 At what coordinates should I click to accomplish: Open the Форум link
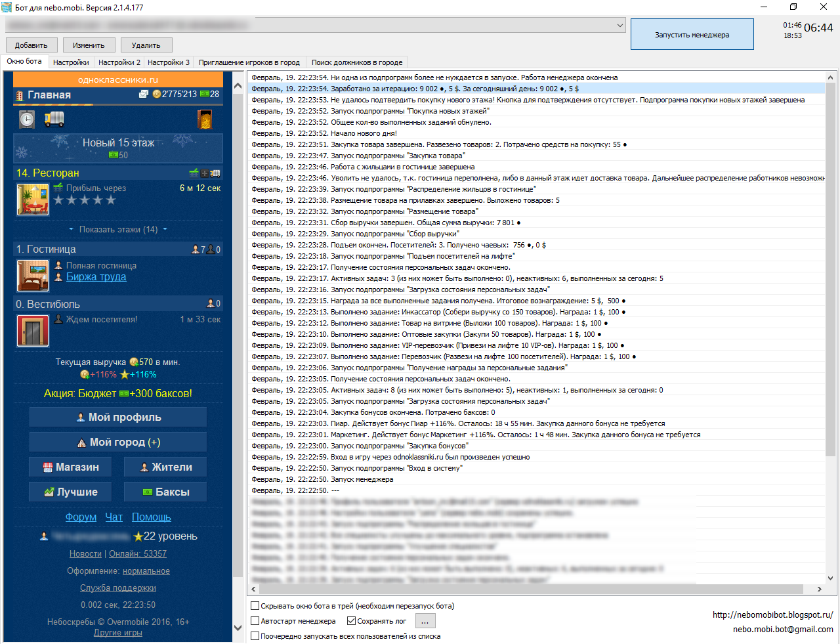click(x=81, y=517)
